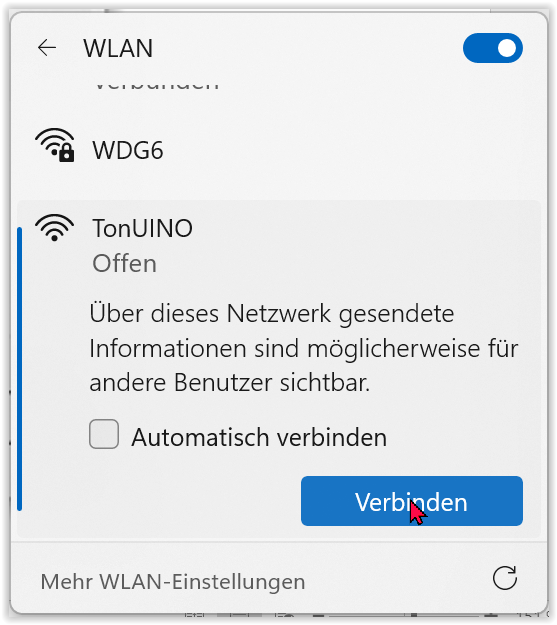Screen dimensions: 557x625
Task: Click the empty card area left of Verbinden
Action: [159, 501]
